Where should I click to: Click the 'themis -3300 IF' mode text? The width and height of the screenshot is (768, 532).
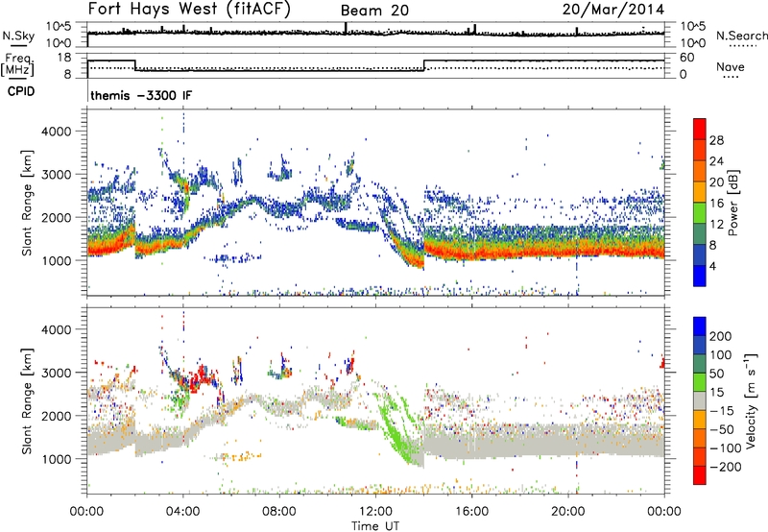[x=141, y=95]
